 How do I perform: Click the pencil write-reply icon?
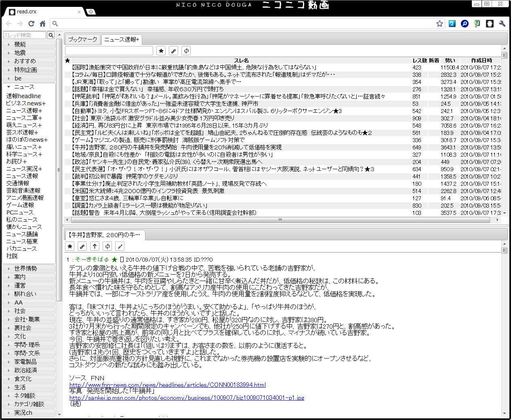120,246
